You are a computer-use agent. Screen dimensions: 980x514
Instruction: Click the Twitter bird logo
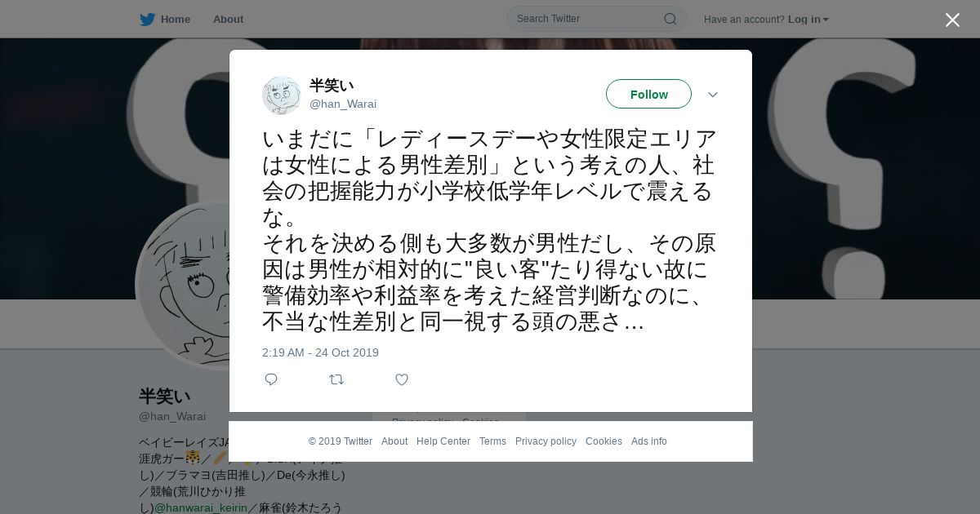(147, 19)
